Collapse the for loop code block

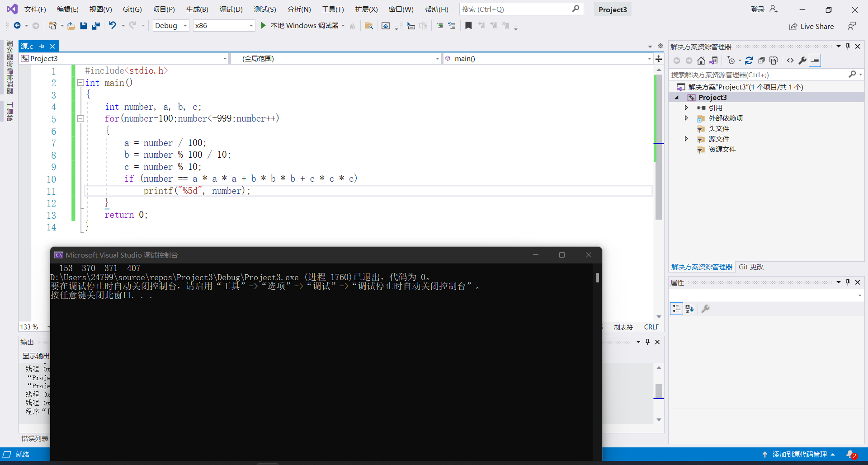pos(80,119)
